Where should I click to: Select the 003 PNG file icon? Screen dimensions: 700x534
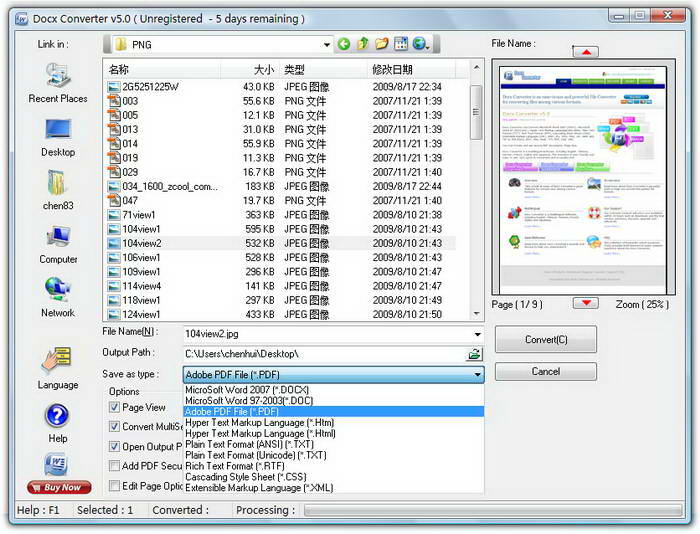[115, 101]
